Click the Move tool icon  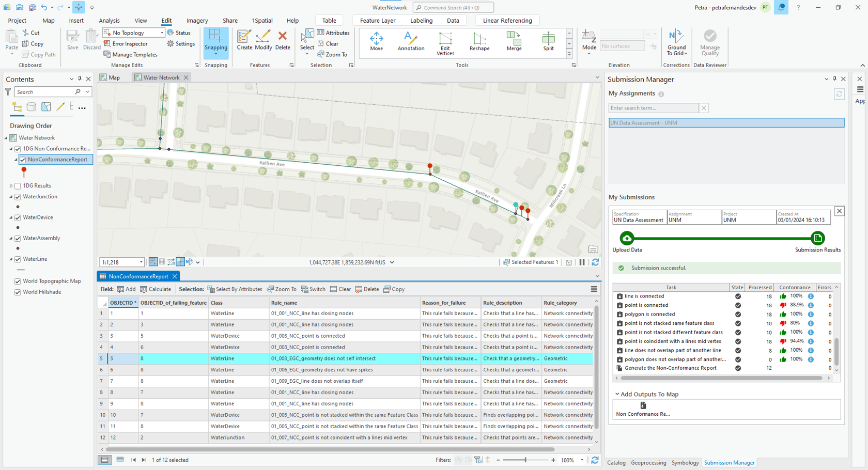click(x=376, y=41)
